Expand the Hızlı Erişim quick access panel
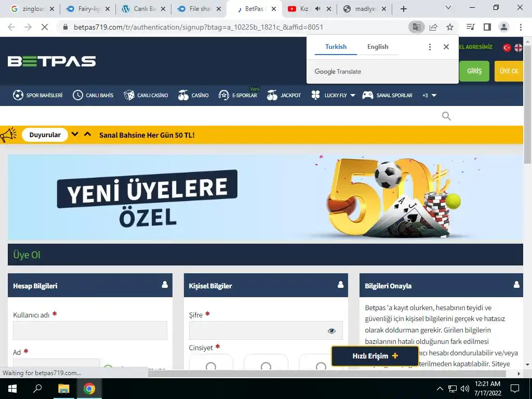This screenshot has height=399, width=532. 375,356
